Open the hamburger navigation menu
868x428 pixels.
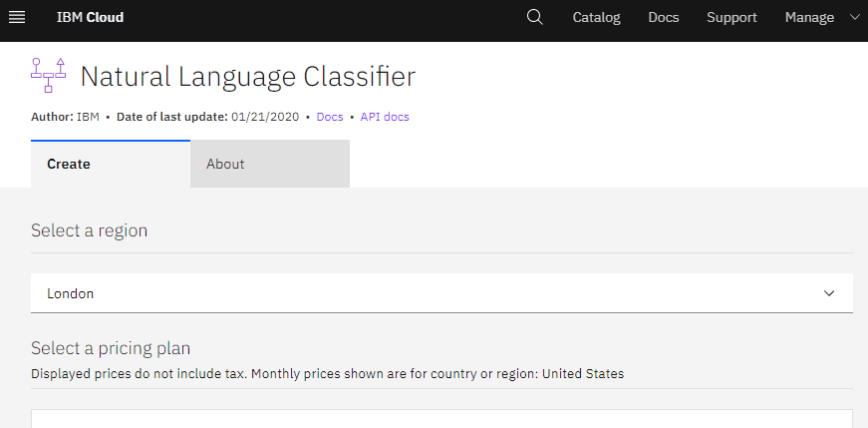point(17,18)
